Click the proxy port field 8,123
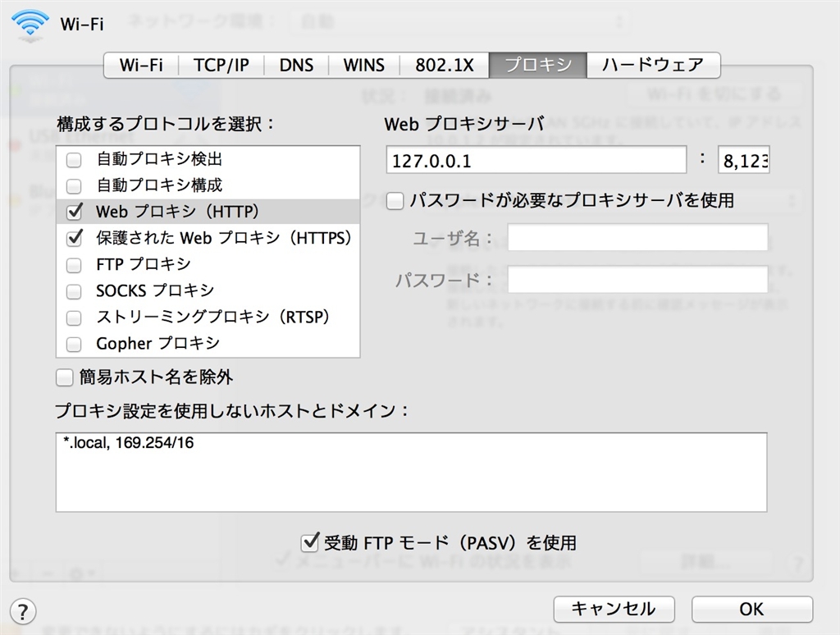The height and width of the screenshot is (635, 840). coord(743,160)
